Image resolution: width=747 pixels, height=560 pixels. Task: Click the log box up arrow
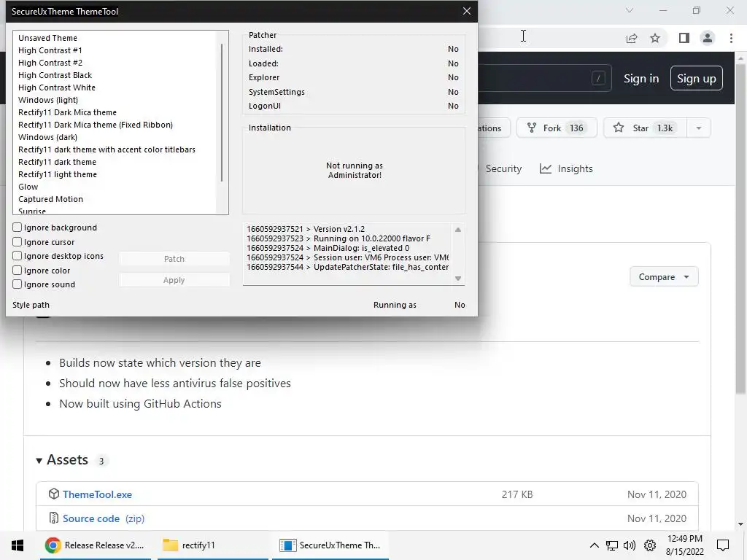click(x=458, y=230)
